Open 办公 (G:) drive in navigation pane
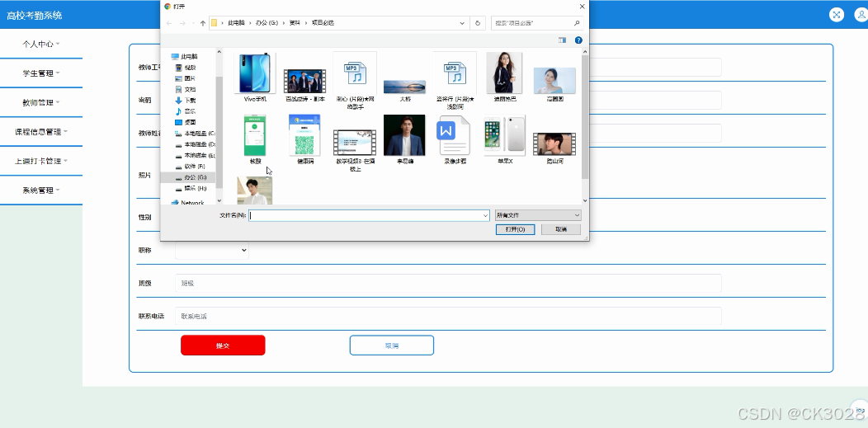 click(191, 177)
